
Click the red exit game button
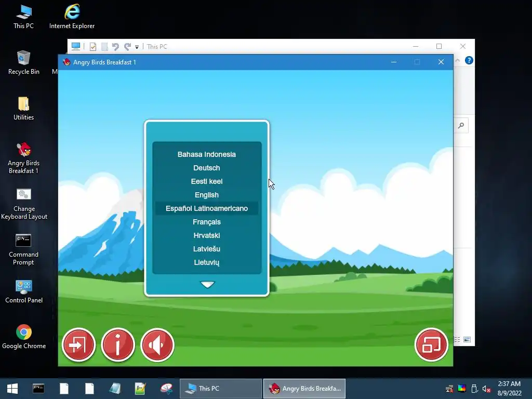pos(79,345)
